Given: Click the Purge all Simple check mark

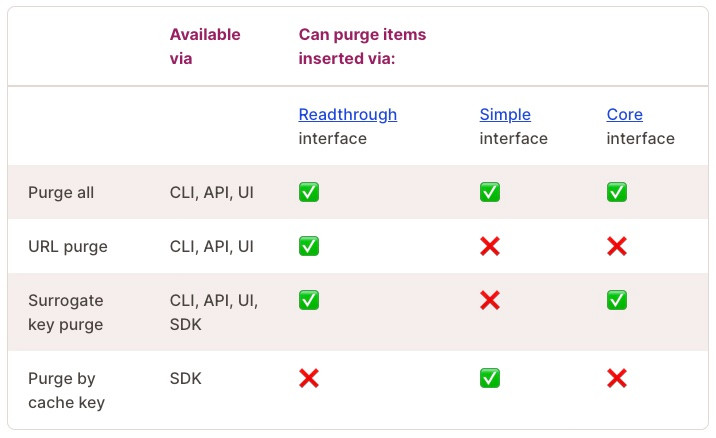Looking at the screenshot, I should (490, 192).
